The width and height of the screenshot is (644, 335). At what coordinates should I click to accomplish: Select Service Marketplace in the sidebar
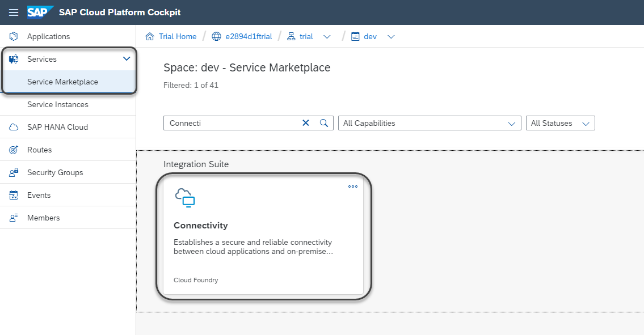pos(68,82)
